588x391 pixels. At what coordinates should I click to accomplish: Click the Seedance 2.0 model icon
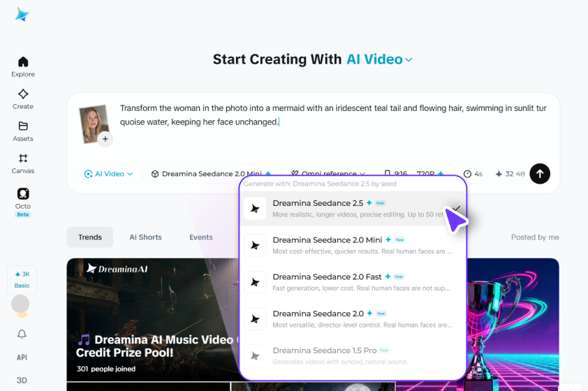click(x=255, y=318)
